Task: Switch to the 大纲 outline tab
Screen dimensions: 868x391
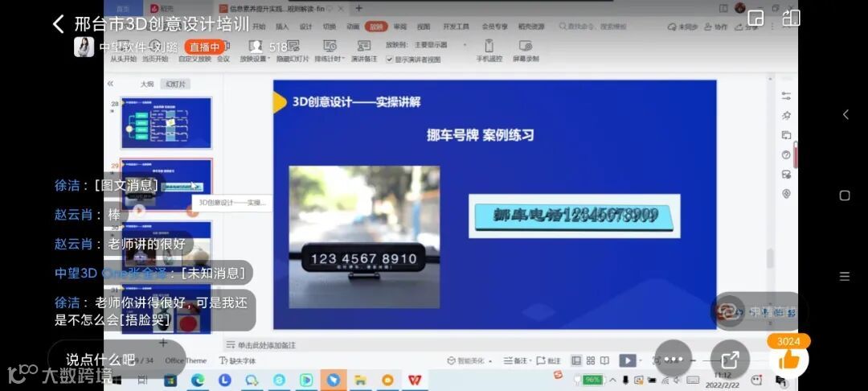Action: tap(147, 84)
